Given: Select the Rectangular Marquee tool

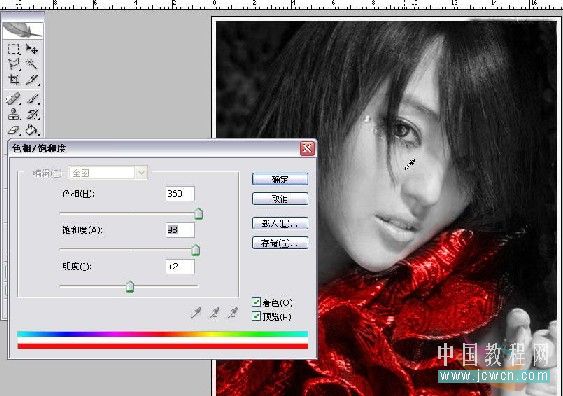Looking at the screenshot, I should (14, 49).
